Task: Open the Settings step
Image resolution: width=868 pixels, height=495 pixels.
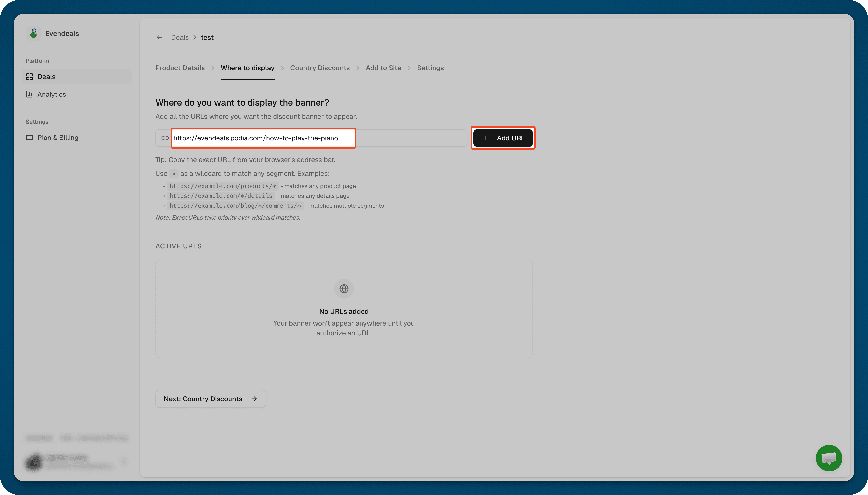Action: tap(430, 68)
